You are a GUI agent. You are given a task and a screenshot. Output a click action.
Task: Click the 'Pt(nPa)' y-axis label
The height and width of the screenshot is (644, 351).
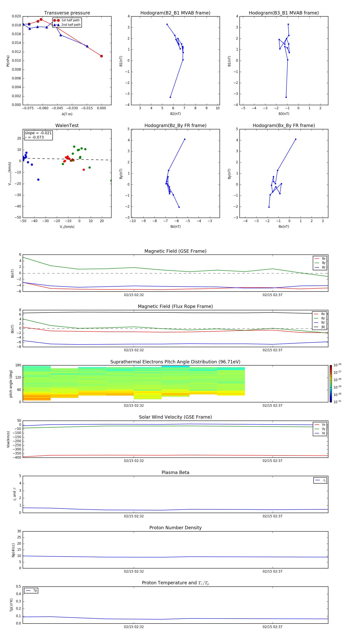[x=8, y=61]
